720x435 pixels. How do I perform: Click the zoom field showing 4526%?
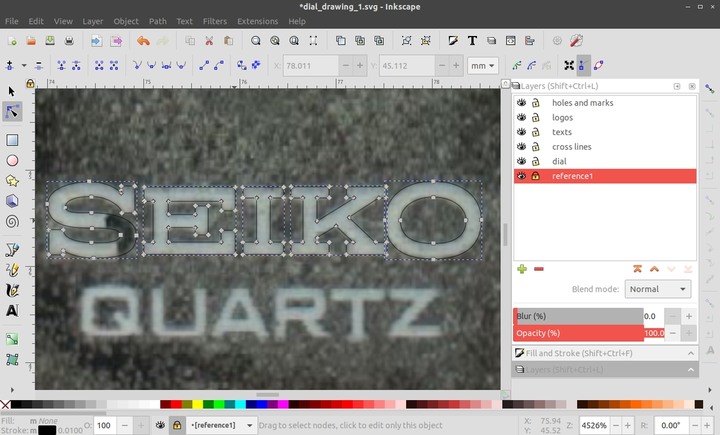click(x=595, y=425)
